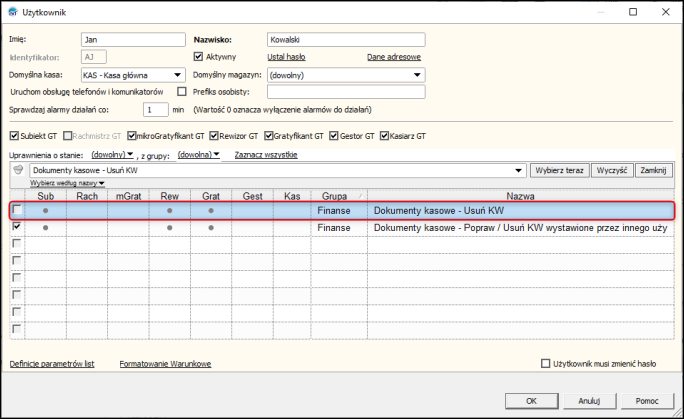Toggle the Rewizor GT checkbox
The image size is (684, 419).
214,136
